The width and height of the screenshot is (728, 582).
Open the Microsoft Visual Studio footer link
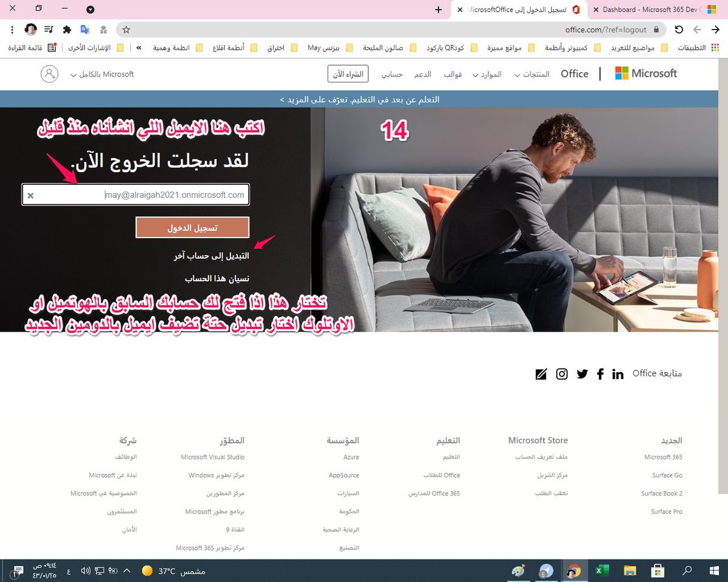pyautogui.click(x=213, y=457)
